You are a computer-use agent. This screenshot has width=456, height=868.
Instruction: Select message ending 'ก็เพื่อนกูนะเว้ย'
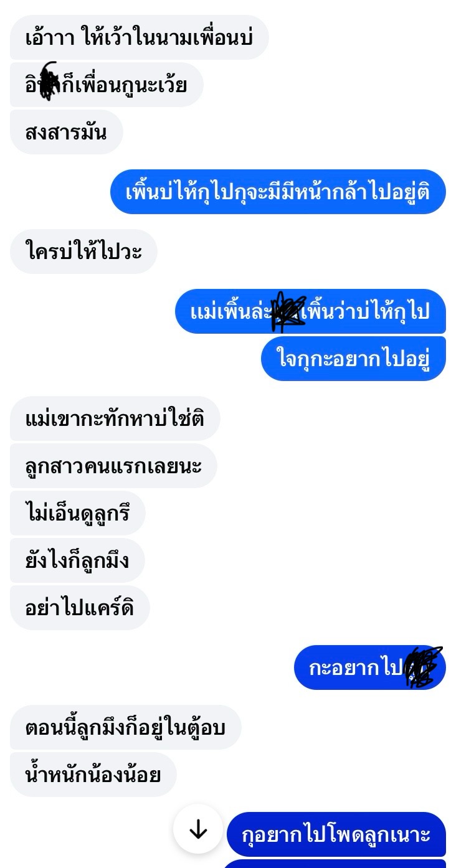click(x=107, y=85)
